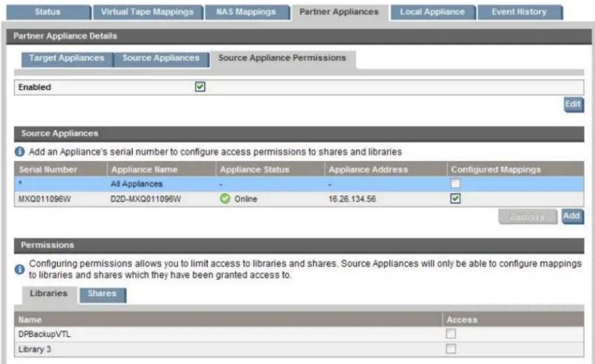The image size is (595, 364).
Task: Click the Serial Number column header
Action: pyautogui.click(x=60, y=169)
